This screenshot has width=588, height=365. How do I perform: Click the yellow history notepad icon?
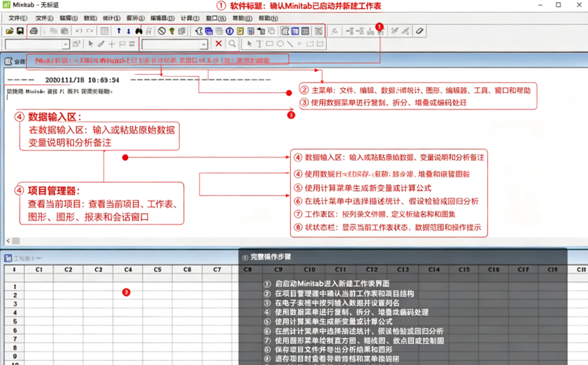240,31
